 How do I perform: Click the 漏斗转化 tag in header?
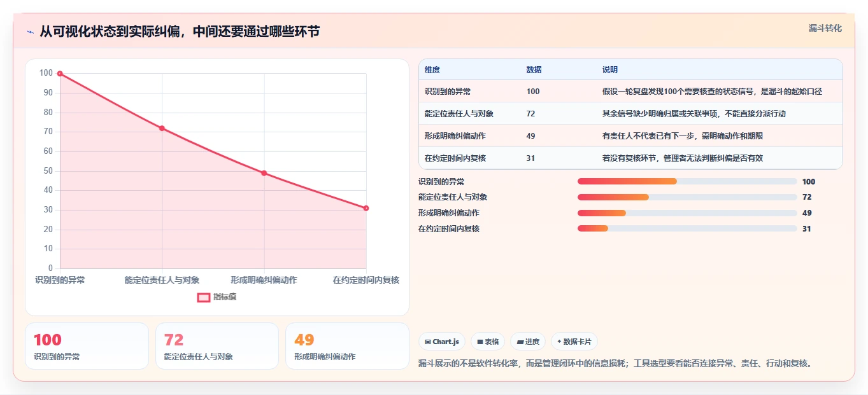point(825,28)
